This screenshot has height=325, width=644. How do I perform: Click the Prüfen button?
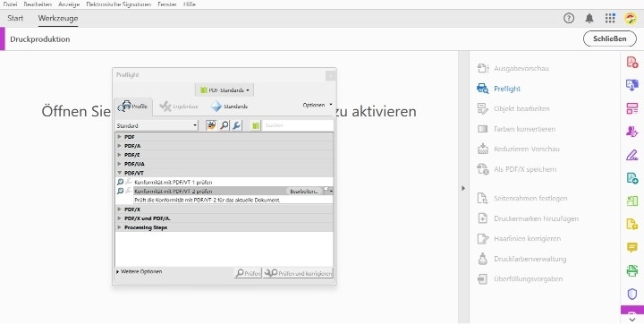point(248,273)
